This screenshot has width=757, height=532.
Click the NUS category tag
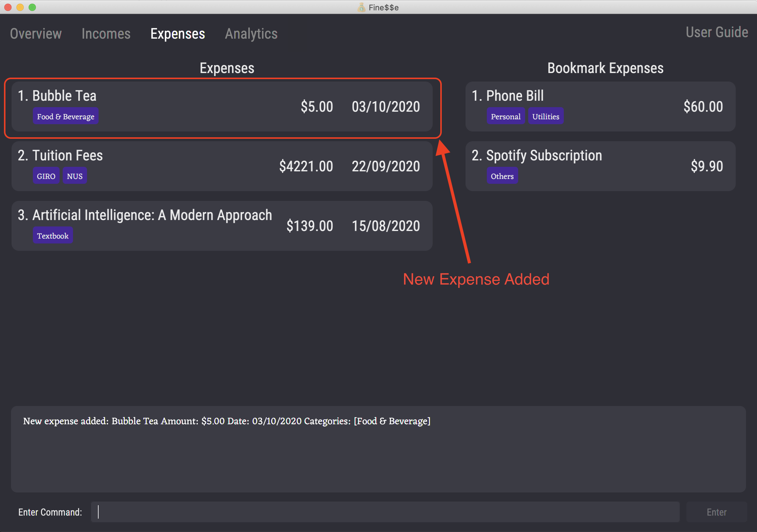tap(75, 176)
